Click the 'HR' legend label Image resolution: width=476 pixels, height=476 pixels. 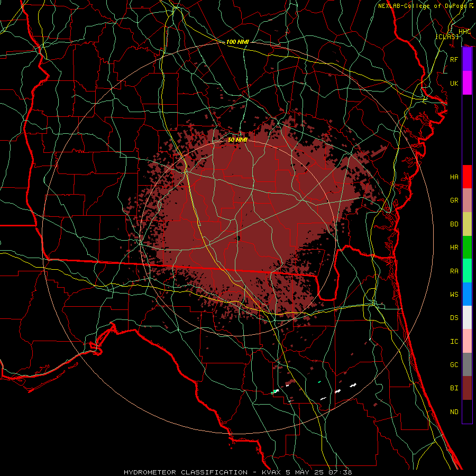pyautogui.click(x=454, y=248)
